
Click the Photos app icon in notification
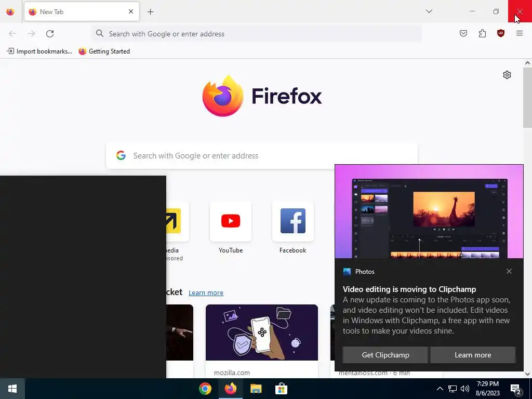pos(347,271)
